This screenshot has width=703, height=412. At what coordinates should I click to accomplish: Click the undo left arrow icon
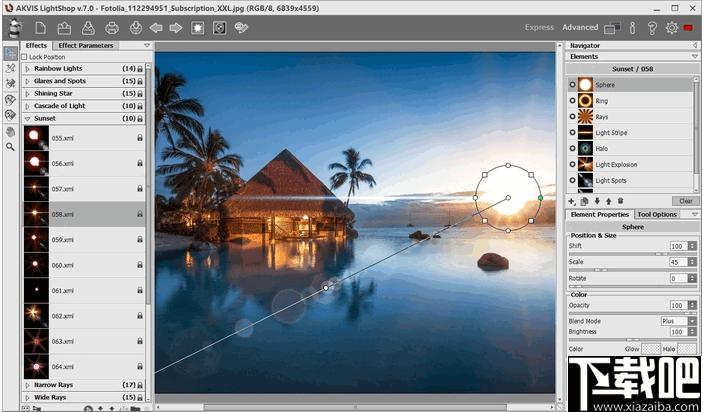(156, 28)
